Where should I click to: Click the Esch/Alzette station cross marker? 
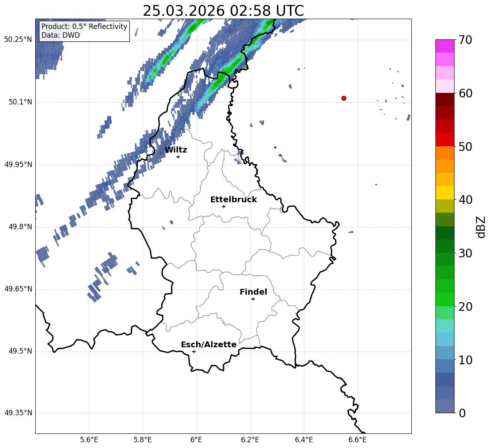[x=194, y=351]
